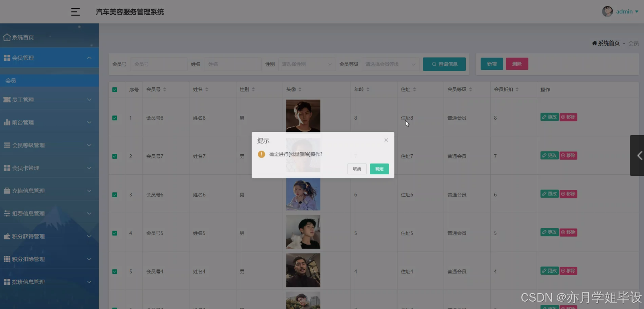Click the 前台管理 bar chart icon

coord(7,122)
